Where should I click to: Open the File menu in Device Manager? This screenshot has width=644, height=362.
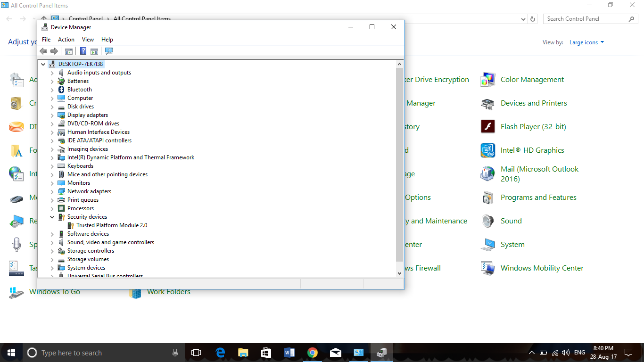tap(46, 39)
